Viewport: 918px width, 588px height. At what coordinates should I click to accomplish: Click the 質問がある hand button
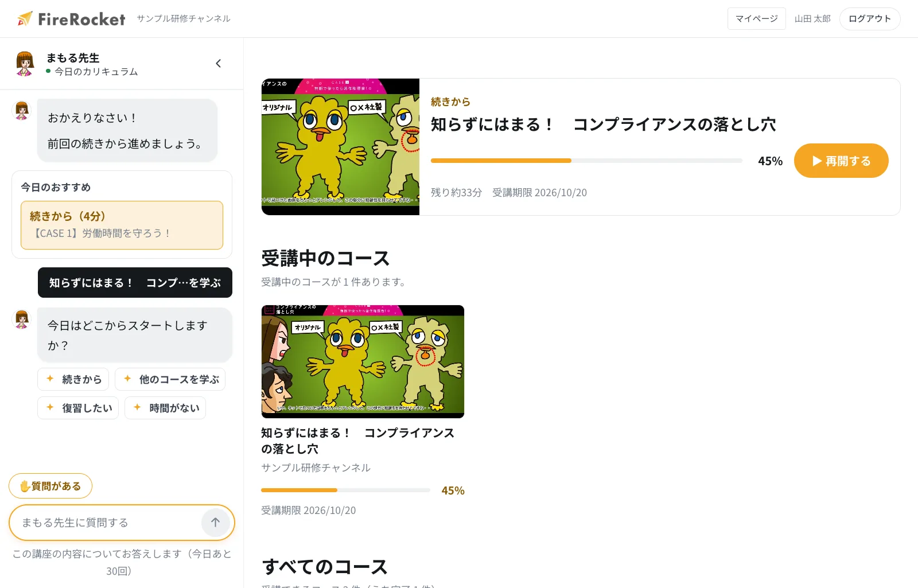pos(50,486)
